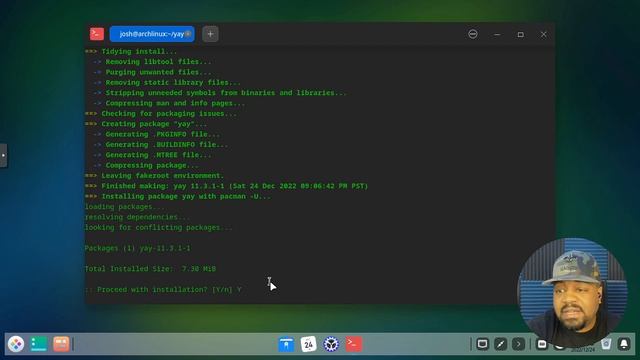This screenshot has width=640, height=360.
Task: Click the pen-shaped tray icon
Action: click(500, 344)
